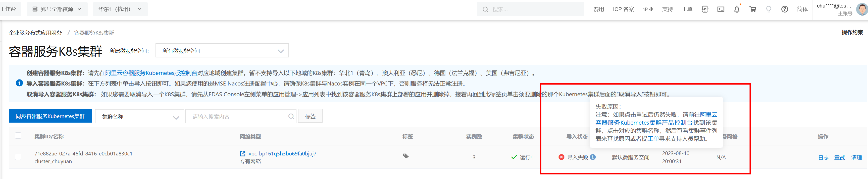Open the help question mark icon
868x179 pixels.
[784, 9]
